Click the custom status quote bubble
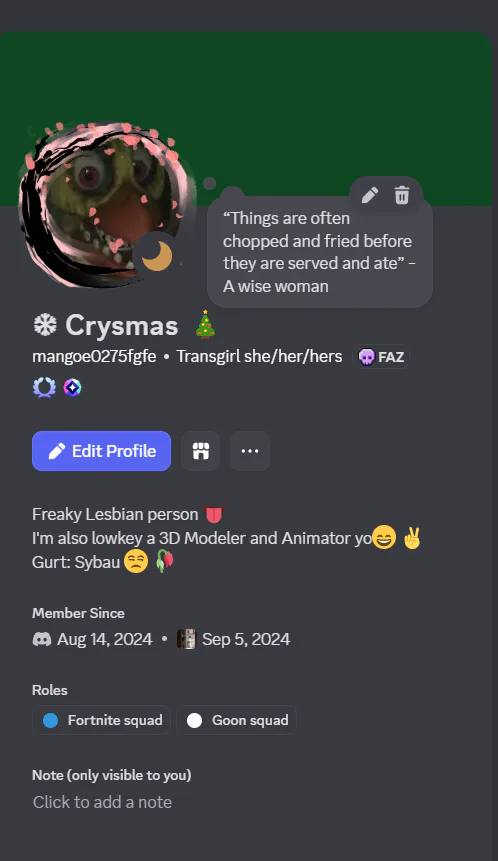This screenshot has width=498, height=861. click(320, 252)
